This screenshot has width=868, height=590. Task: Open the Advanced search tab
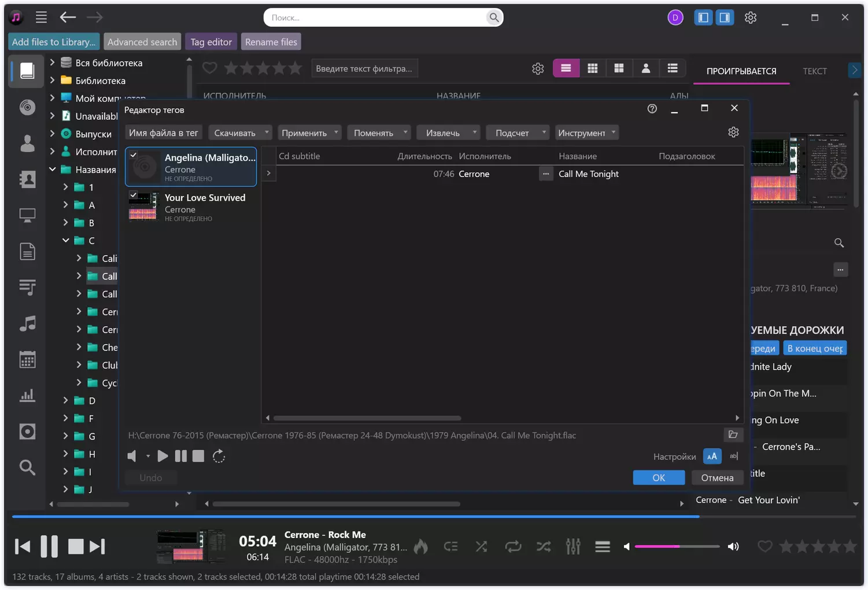tap(142, 42)
